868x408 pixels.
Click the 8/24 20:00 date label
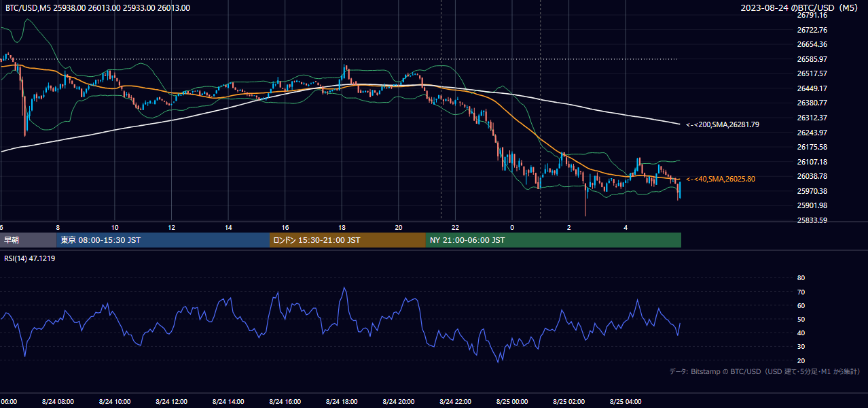coord(399,402)
